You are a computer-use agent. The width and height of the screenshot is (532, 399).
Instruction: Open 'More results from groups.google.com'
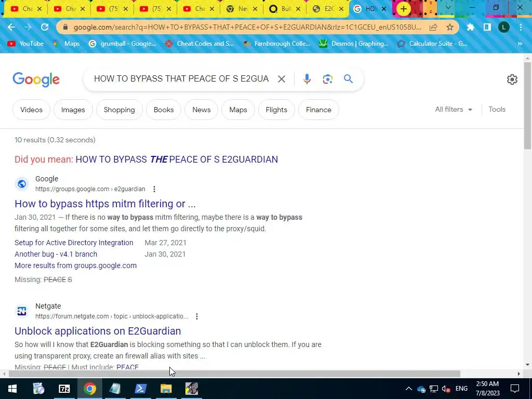[x=76, y=265]
